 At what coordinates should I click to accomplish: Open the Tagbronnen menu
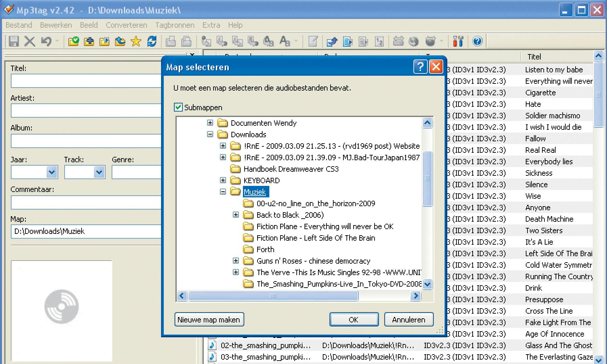point(175,25)
